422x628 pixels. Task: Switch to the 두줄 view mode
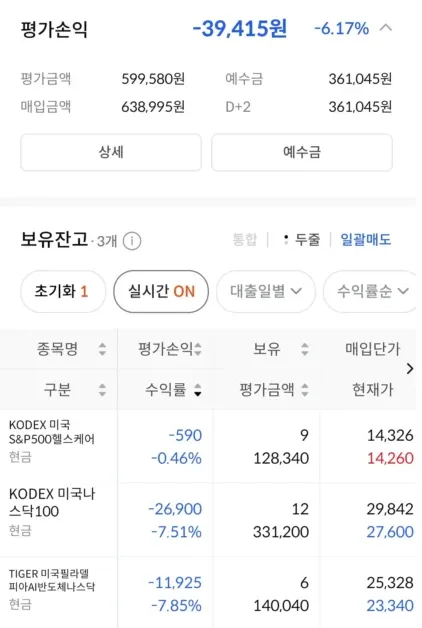click(302, 240)
